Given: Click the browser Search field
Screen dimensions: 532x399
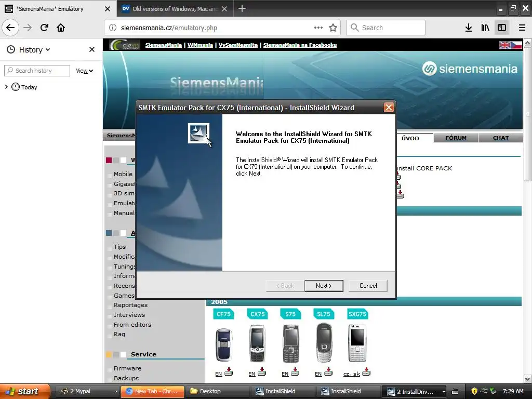Looking at the screenshot, I should [x=386, y=28].
